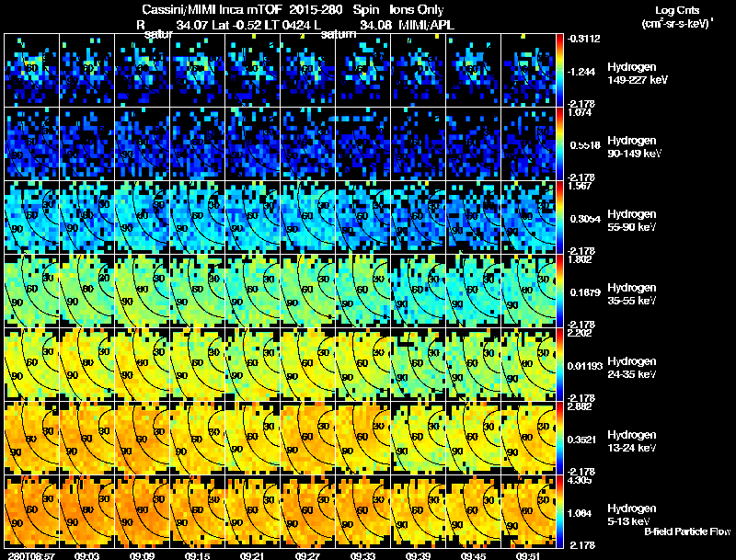Click the 09:33 time label

coord(362,556)
